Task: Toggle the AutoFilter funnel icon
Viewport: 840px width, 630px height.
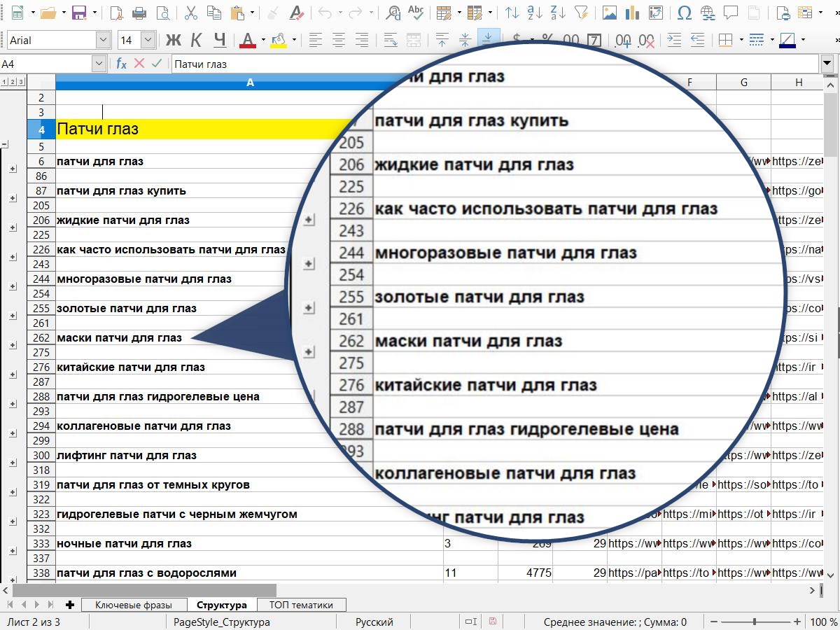Action: [581, 13]
